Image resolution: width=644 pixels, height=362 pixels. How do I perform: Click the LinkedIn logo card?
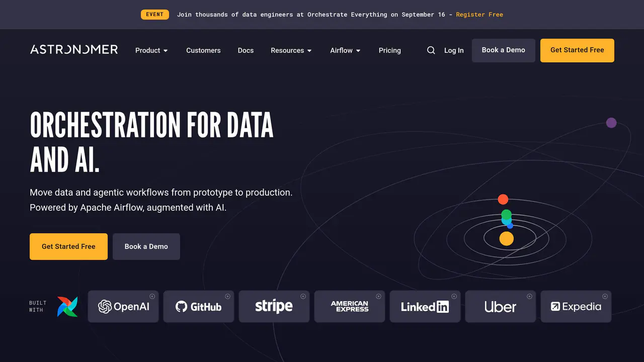[425, 306]
